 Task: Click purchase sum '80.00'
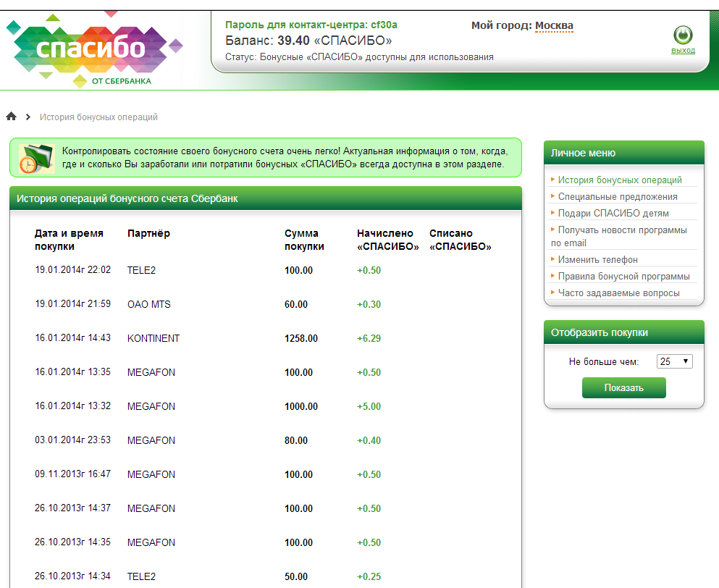[x=295, y=440]
